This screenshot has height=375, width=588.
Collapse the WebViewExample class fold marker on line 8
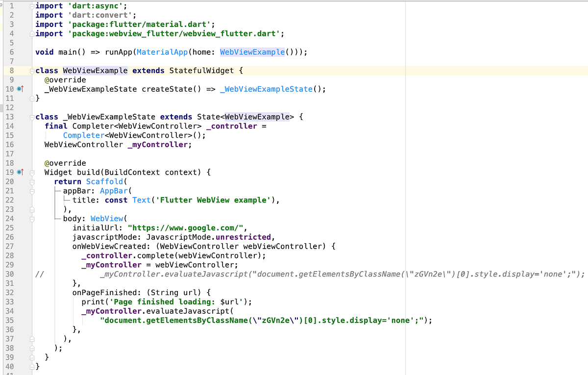[x=31, y=71]
